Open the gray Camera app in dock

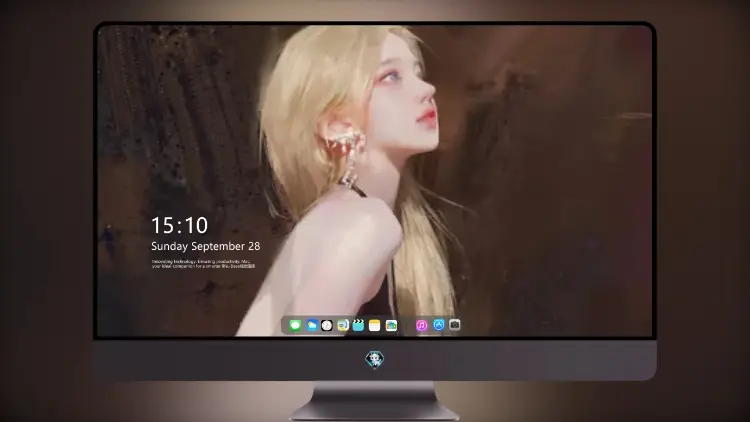tap(455, 325)
